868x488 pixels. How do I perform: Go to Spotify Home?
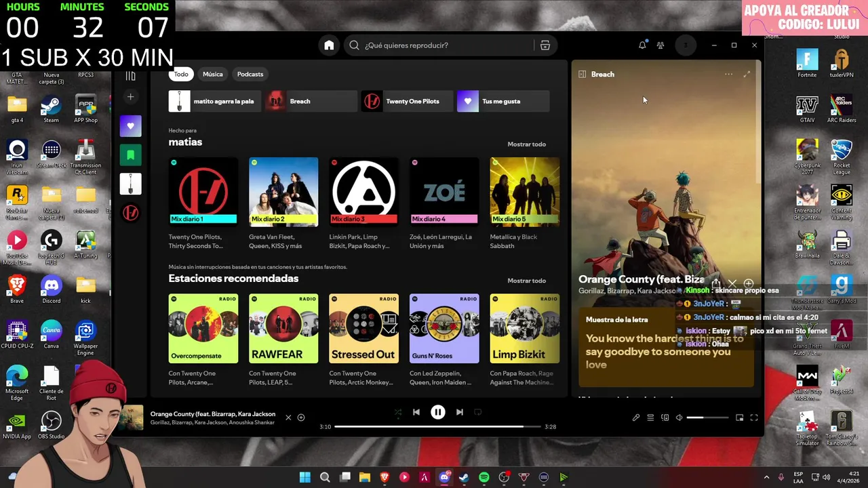coord(329,45)
